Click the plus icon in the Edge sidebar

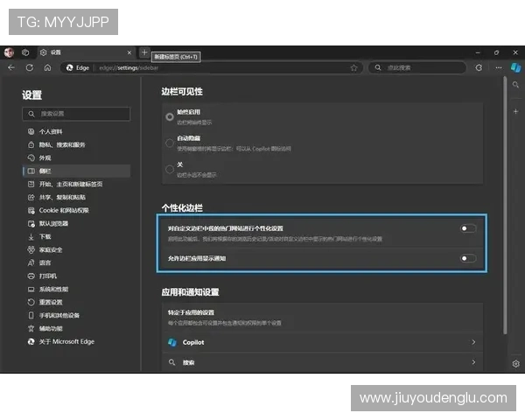point(516,112)
